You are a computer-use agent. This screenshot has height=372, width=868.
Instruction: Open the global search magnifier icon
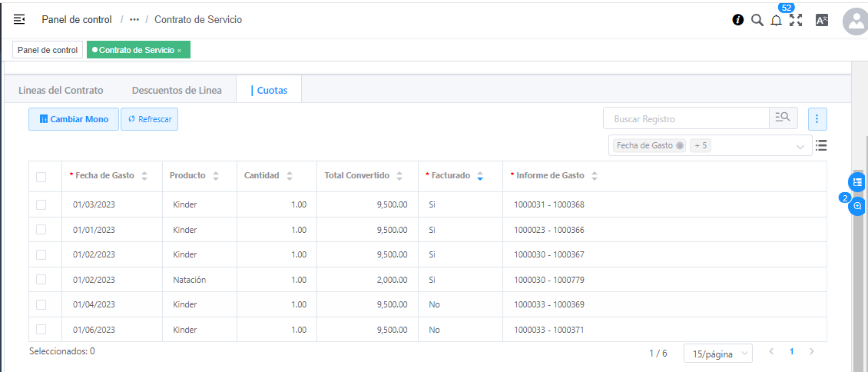tap(757, 20)
